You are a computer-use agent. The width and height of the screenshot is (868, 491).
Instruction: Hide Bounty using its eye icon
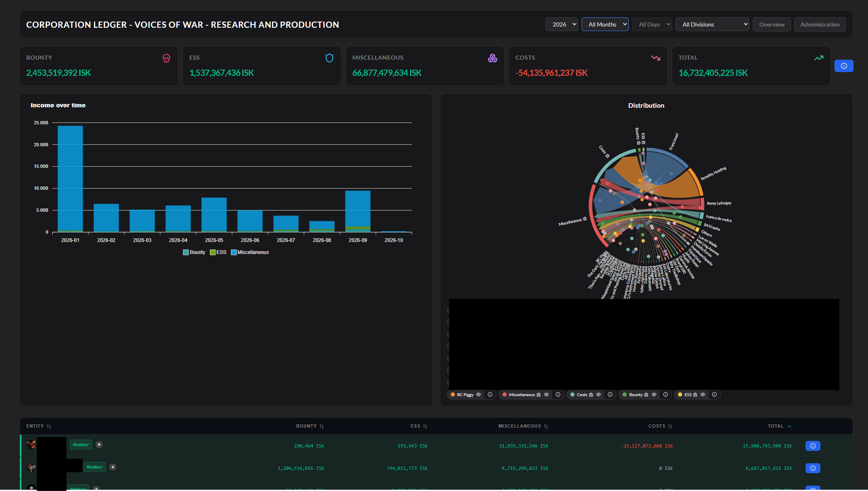point(654,394)
